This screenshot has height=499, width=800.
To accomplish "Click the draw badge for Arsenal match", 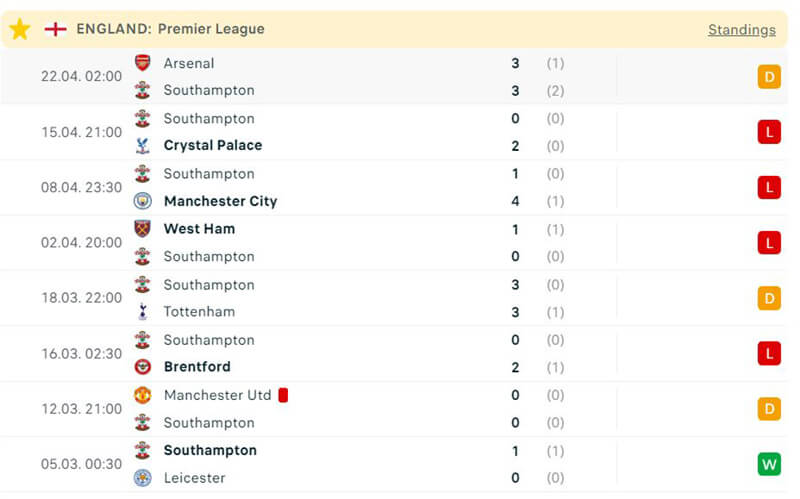I will pos(768,77).
